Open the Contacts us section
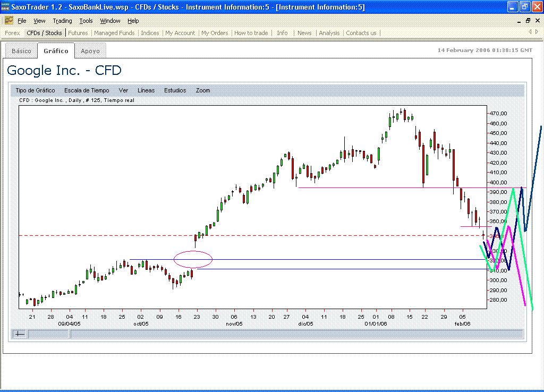 point(361,33)
